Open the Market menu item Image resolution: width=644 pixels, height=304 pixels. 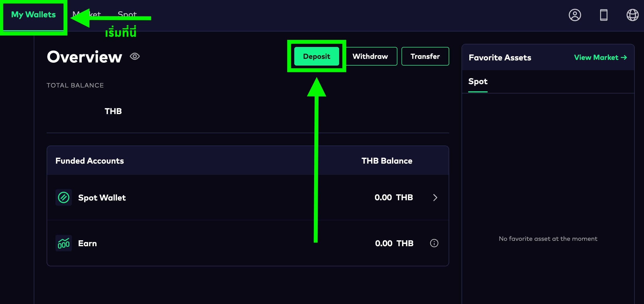(x=95, y=13)
